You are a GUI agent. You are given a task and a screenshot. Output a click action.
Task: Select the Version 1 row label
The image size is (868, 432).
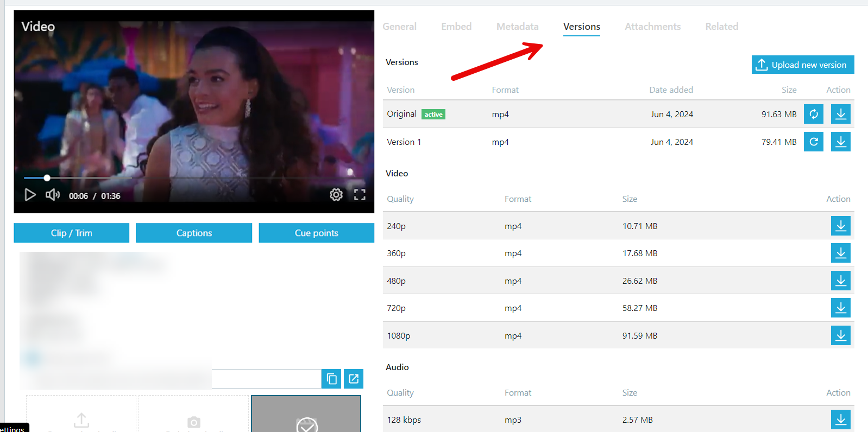pyautogui.click(x=404, y=142)
